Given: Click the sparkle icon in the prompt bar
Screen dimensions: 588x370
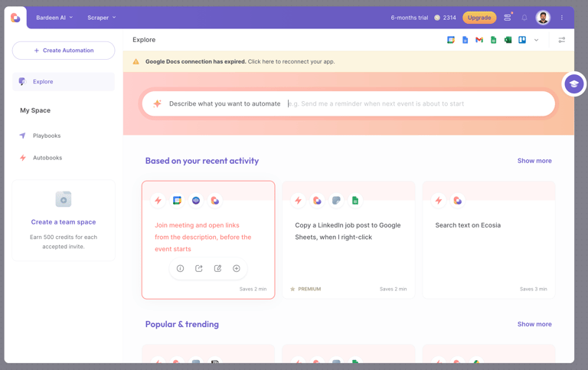Looking at the screenshot, I should [157, 103].
